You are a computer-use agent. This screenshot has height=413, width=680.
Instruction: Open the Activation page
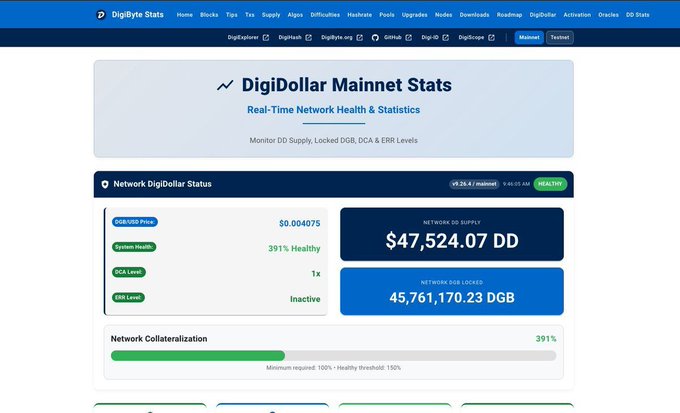click(577, 15)
